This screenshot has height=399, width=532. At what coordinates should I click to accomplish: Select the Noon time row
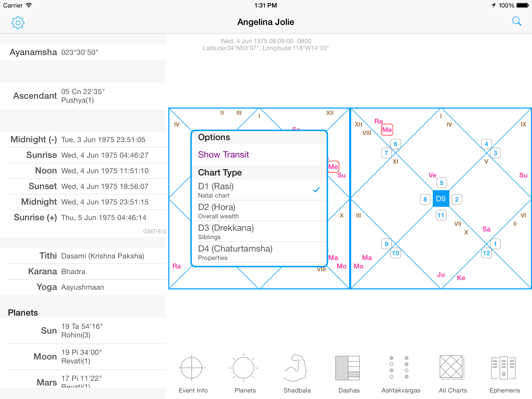(x=83, y=171)
